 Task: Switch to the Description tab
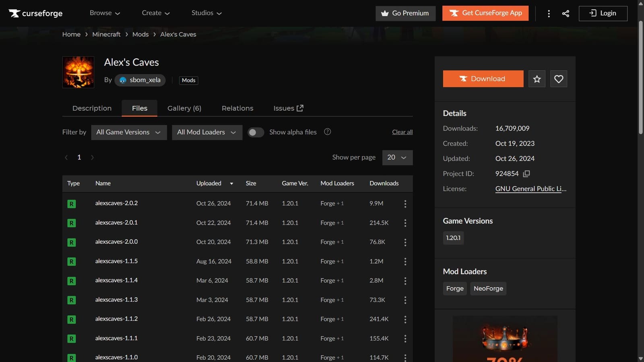(x=92, y=108)
